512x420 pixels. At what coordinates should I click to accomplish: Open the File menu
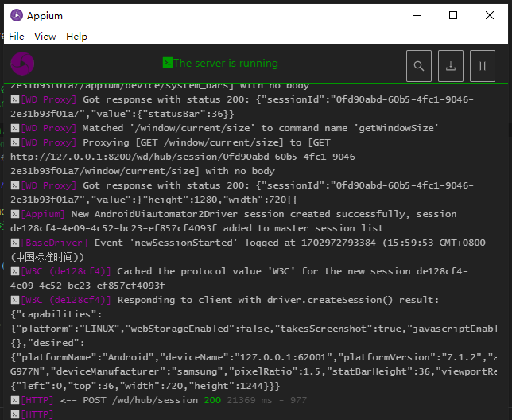17,37
